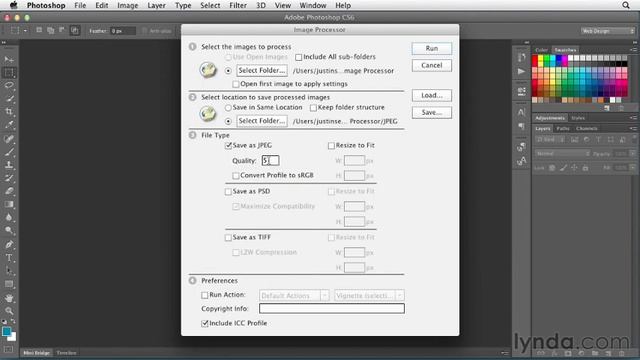Select the Rectangular Marquee tool
Image resolution: width=640 pixels, height=360 pixels.
point(9,73)
